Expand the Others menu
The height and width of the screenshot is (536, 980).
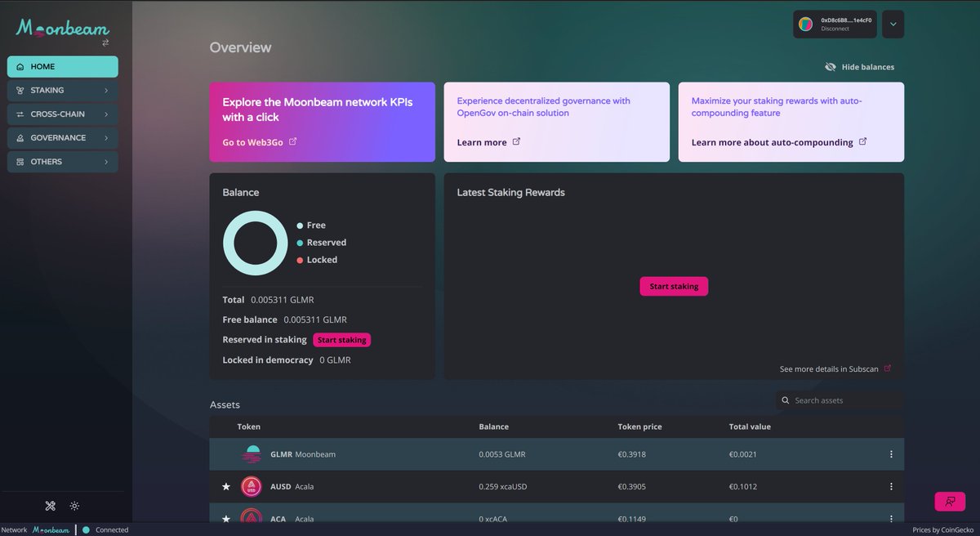click(x=63, y=162)
